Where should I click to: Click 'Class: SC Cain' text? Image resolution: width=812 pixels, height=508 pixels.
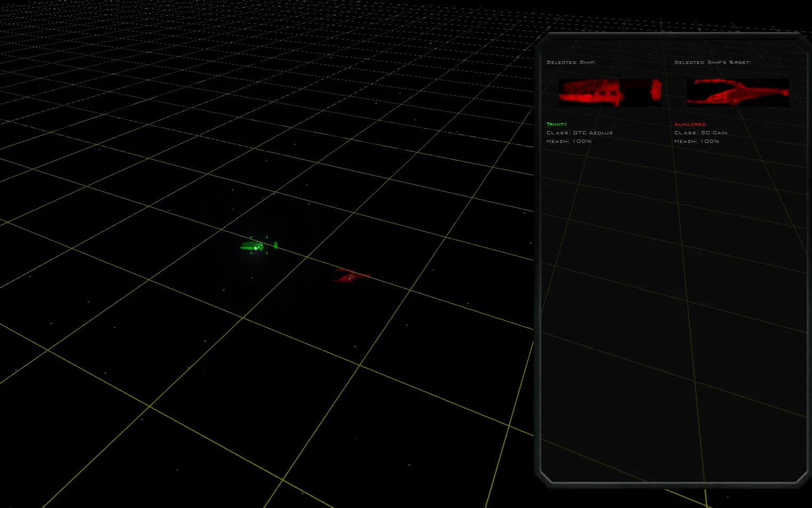click(x=701, y=133)
